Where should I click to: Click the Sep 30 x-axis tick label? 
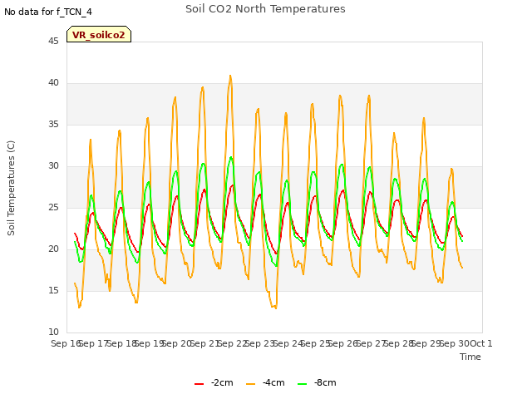tap(455, 343)
